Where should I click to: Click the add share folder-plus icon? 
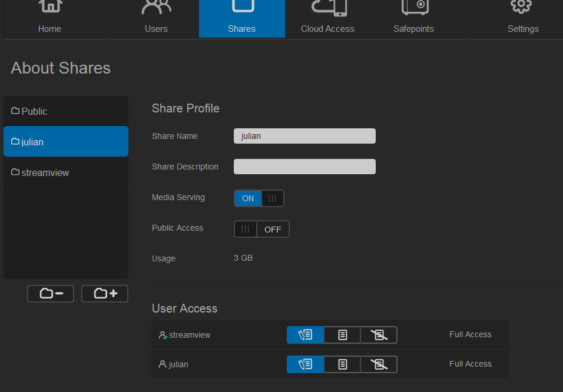tap(105, 294)
